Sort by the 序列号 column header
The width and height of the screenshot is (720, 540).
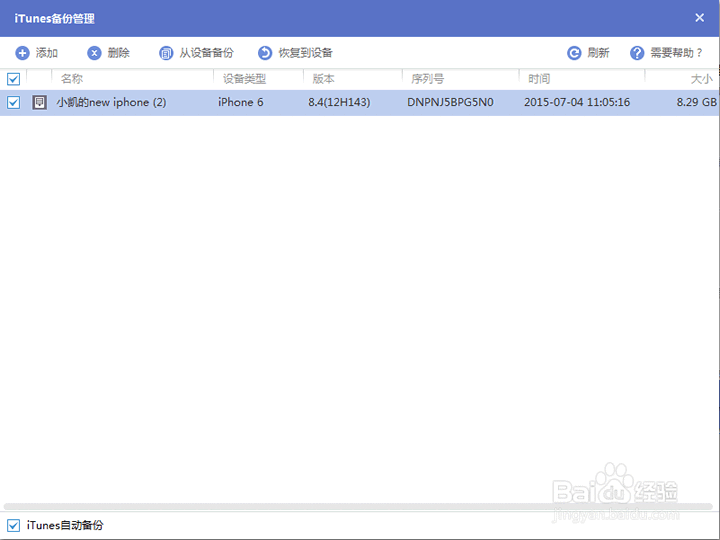pyautogui.click(x=428, y=79)
